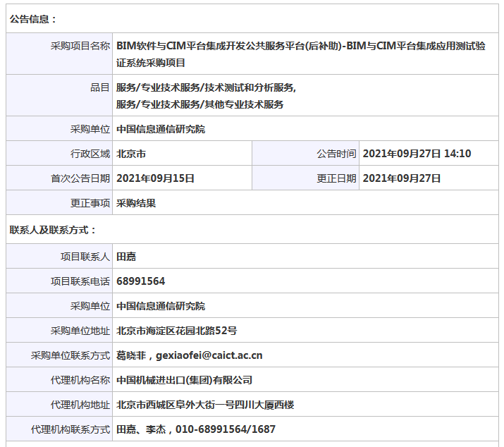
Task: Click 中国信息通信研究院 in the announcement info section
Action: [161, 129]
